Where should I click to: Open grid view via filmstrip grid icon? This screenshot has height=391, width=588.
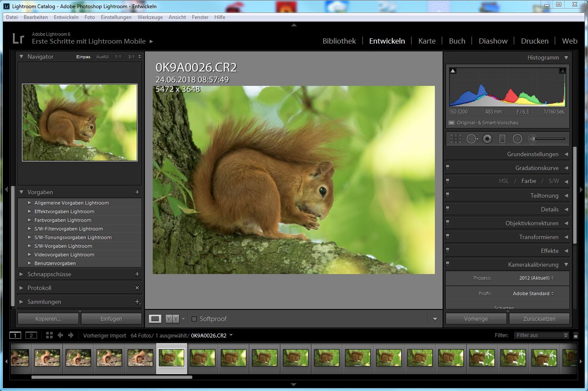49,335
